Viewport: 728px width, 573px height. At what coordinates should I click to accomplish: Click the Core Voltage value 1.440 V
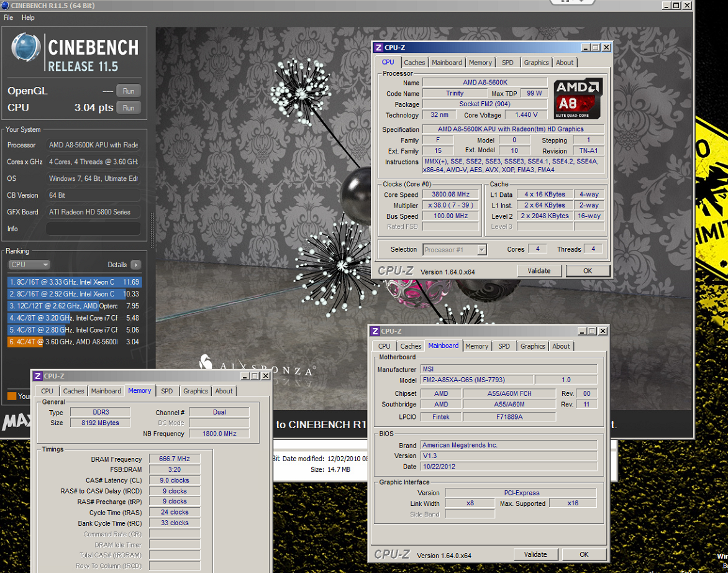click(526, 115)
